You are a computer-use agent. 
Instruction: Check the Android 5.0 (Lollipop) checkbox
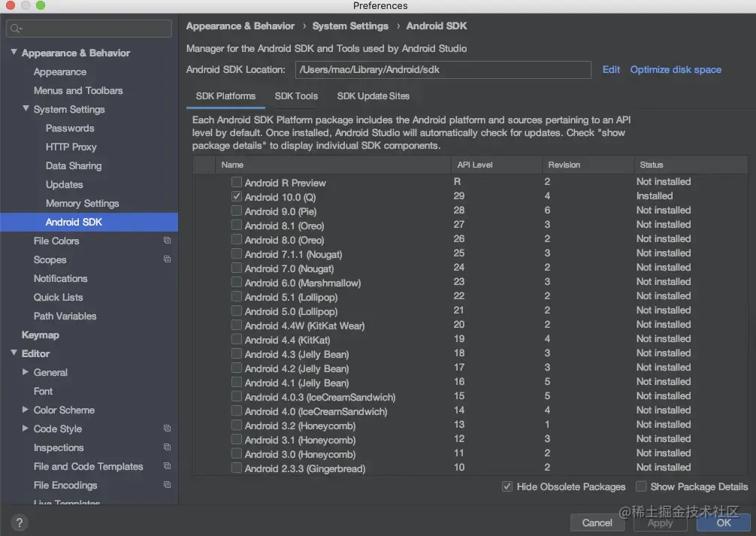tap(236, 310)
